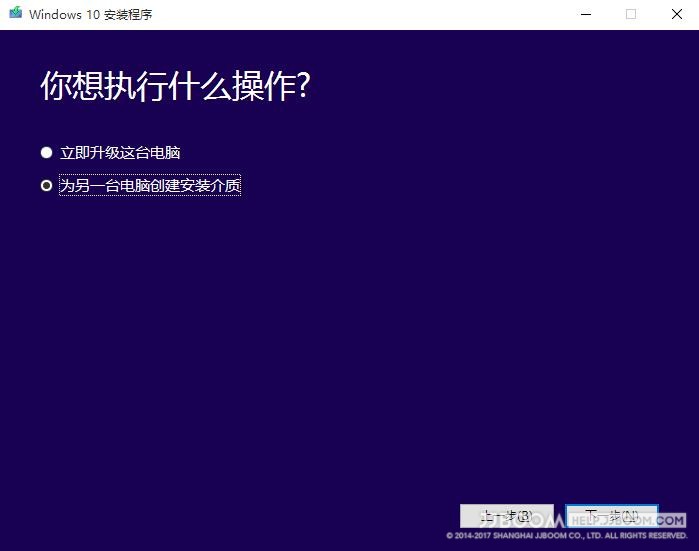The height and width of the screenshot is (551, 699).
Task: Minimize the Windows 10 安装程序 window
Action: coord(586,14)
